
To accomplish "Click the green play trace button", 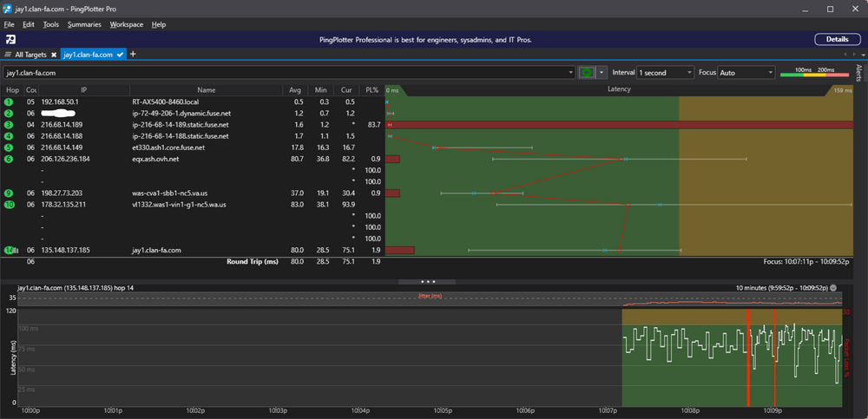I will pos(586,73).
